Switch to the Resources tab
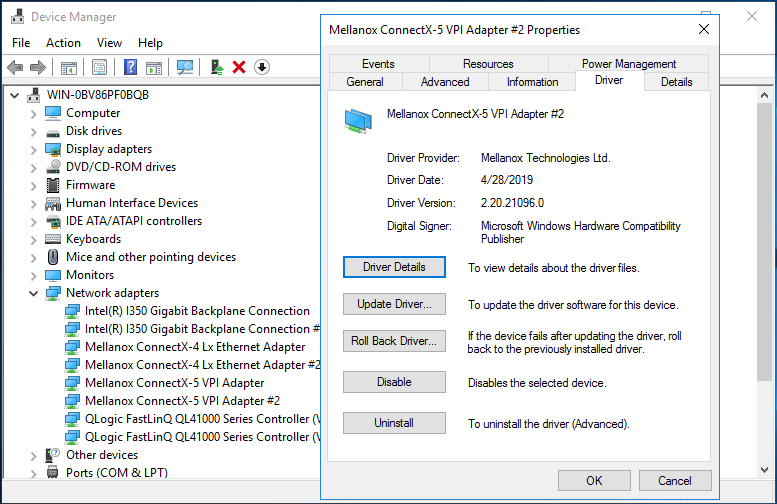777x504 pixels. pyautogui.click(x=488, y=64)
